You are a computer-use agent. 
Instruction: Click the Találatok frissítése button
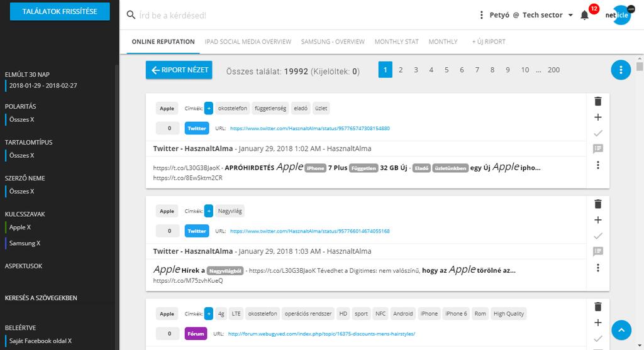pyautogui.click(x=60, y=11)
